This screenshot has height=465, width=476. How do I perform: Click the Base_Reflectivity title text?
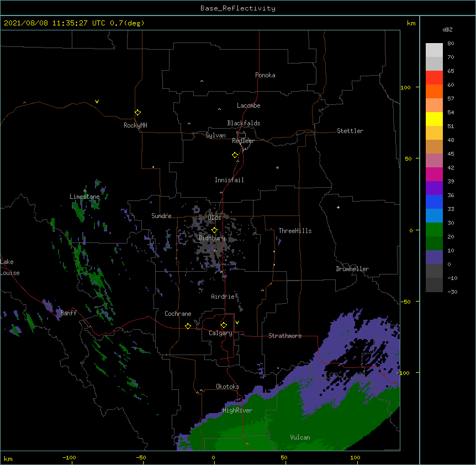point(238,8)
